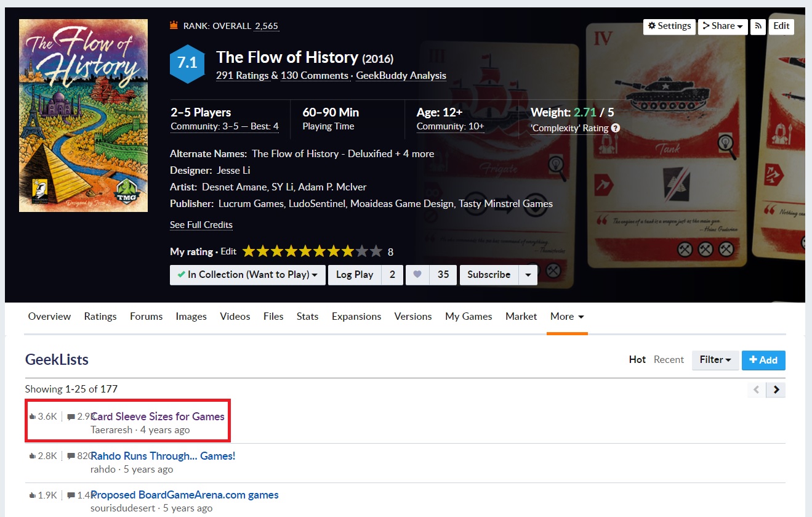Click the heart fan icon button
Viewport: 812px width, 517px height.
tap(417, 275)
